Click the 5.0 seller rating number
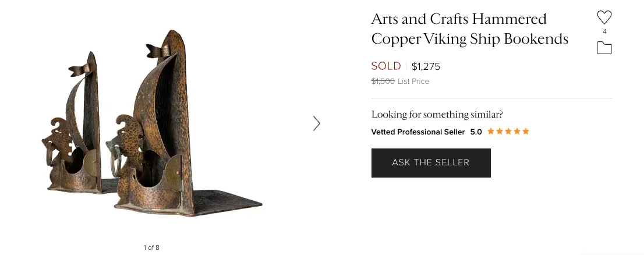This screenshot has width=644, height=255. 476,132
